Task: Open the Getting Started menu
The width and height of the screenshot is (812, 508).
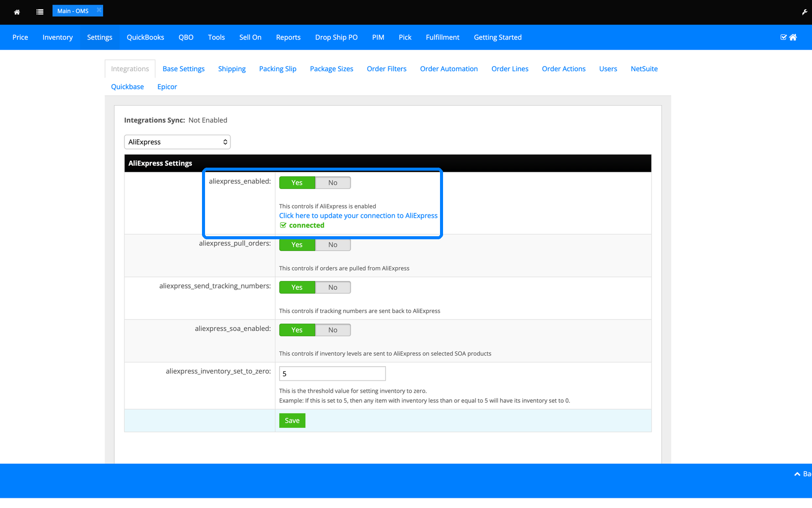Action: click(497, 37)
